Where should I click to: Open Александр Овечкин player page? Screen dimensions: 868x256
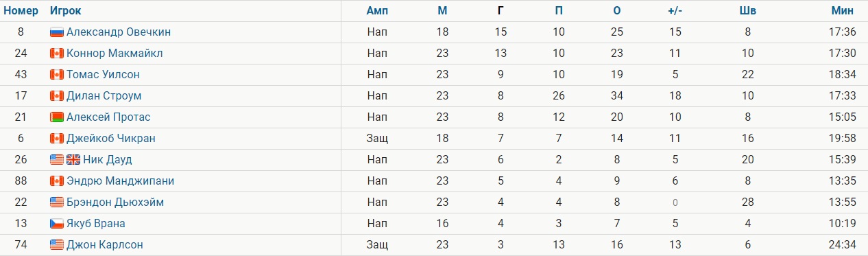pyautogui.click(x=119, y=32)
